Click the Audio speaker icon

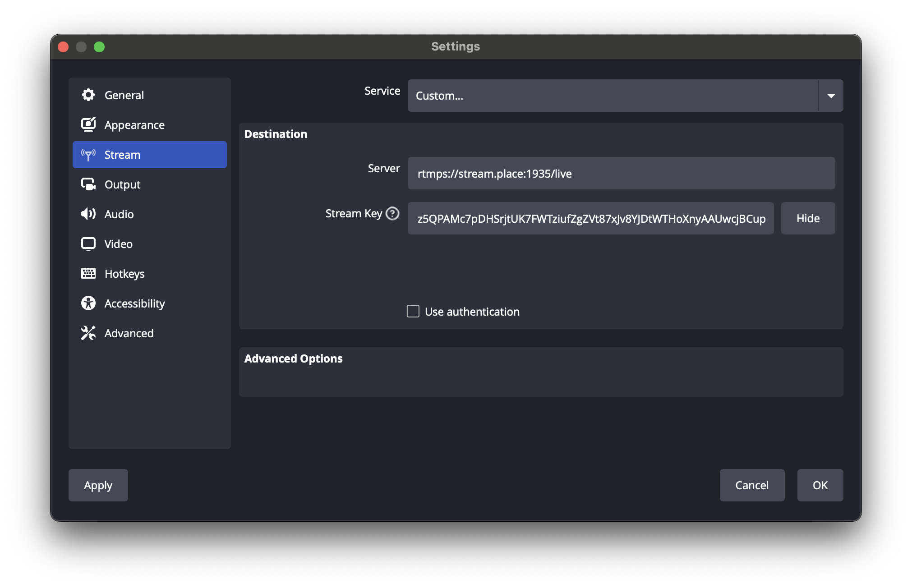tap(88, 214)
